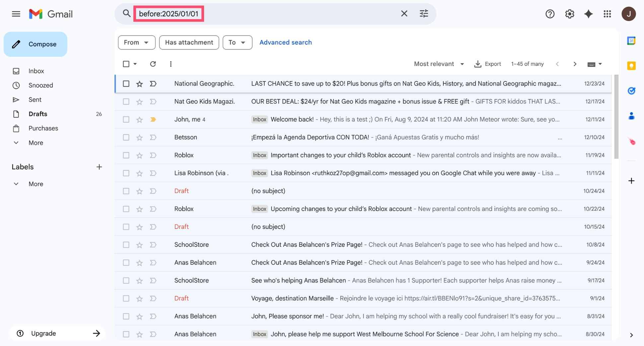This screenshot has height=346, width=644.
Task: Check the John, me email checkbox
Action: tap(126, 119)
